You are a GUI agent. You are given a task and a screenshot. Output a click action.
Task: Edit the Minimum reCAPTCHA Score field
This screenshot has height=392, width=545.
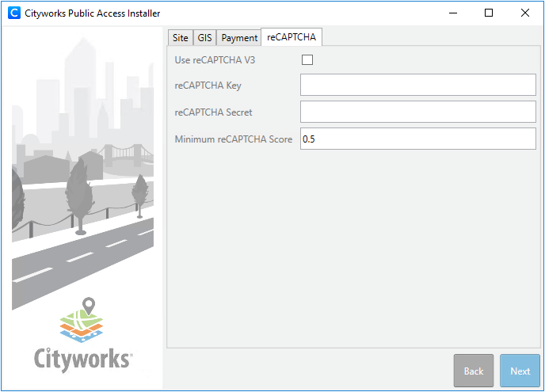tap(418, 139)
